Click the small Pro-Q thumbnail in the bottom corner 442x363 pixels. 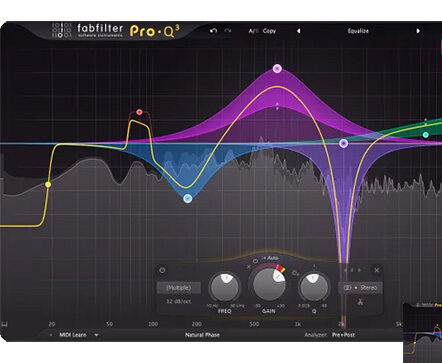tap(423, 333)
